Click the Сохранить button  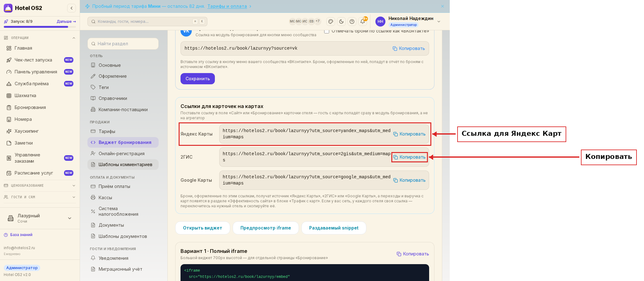pos(198,79)
